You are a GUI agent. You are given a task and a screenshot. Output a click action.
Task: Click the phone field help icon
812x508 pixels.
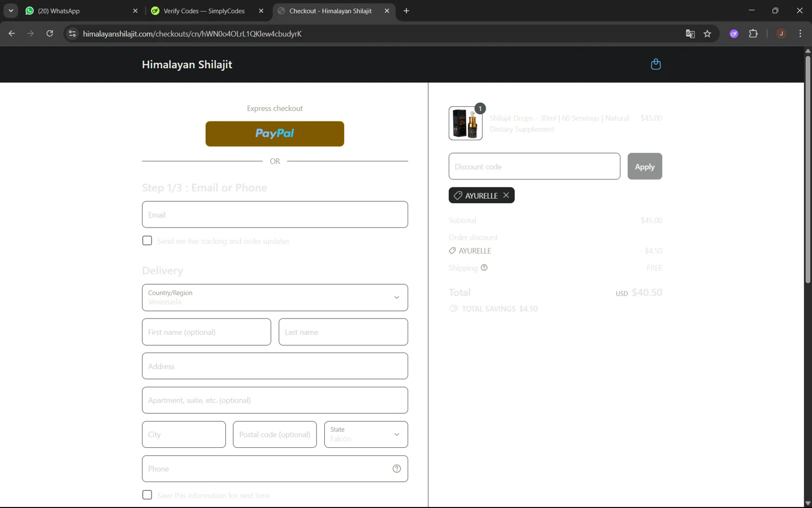(x=397, y=469)
